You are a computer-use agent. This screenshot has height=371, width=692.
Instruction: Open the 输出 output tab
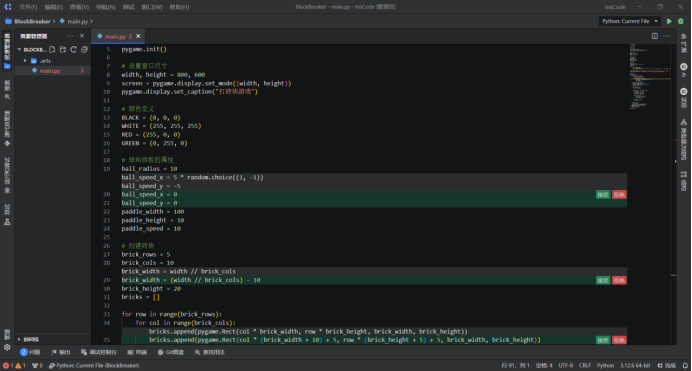61,352
